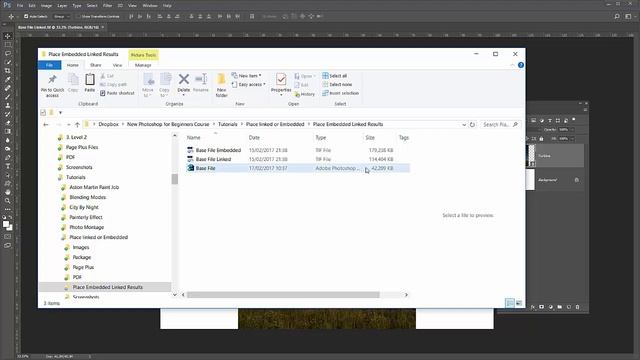The width and height of the screenshot is (640, 360).
Task: Open the Auto-Select Group dropdown
Action: pyautogui.click(x=62, y=16)
